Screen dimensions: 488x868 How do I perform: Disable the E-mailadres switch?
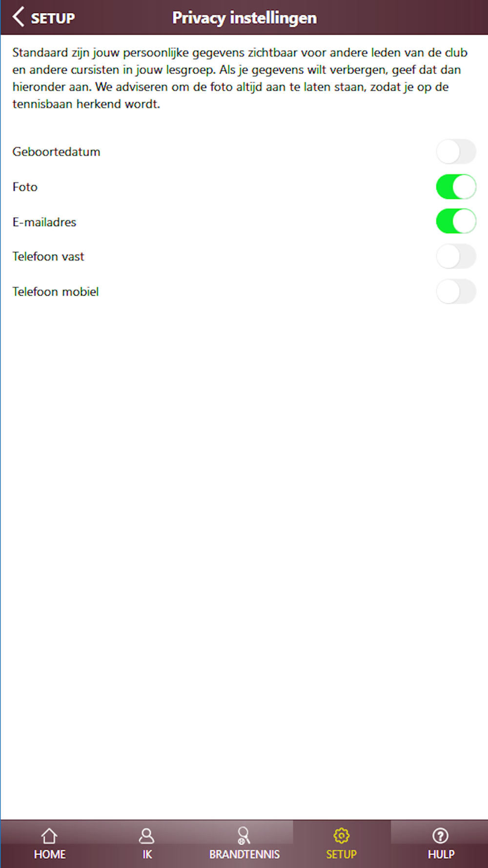point(456,222)
